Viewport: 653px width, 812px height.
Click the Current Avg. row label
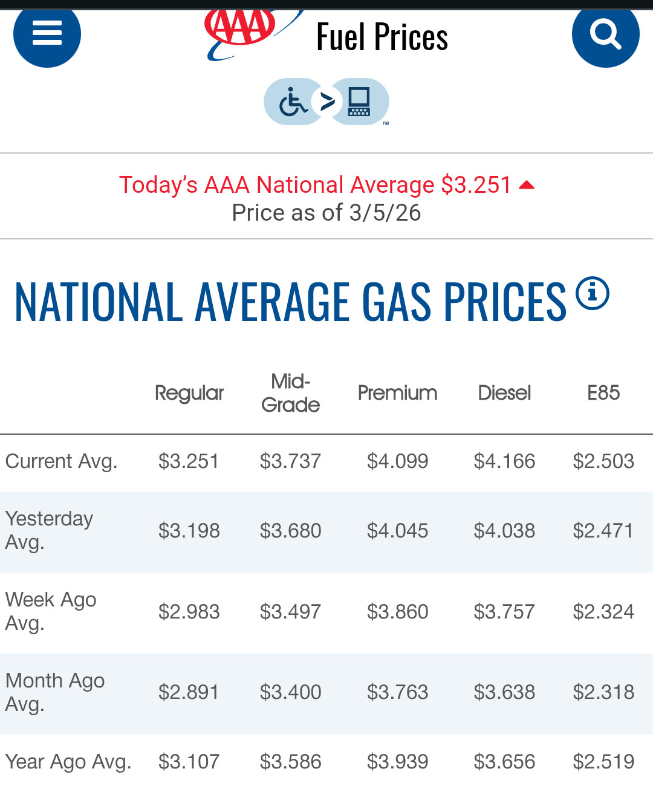point(61,461)
